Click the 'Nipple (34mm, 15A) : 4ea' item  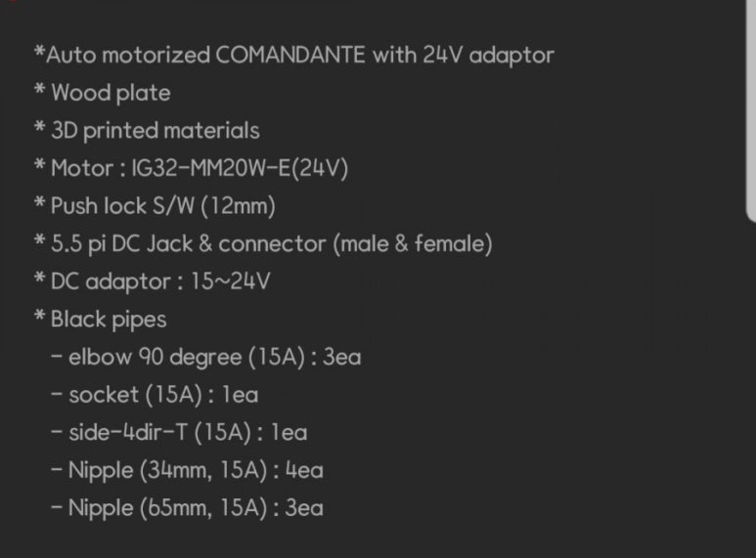pyautogui.click(x=187, y=470)
